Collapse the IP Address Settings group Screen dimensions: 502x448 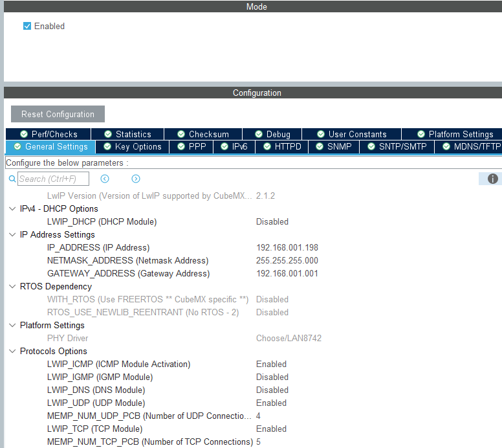[x=12, y=234]
